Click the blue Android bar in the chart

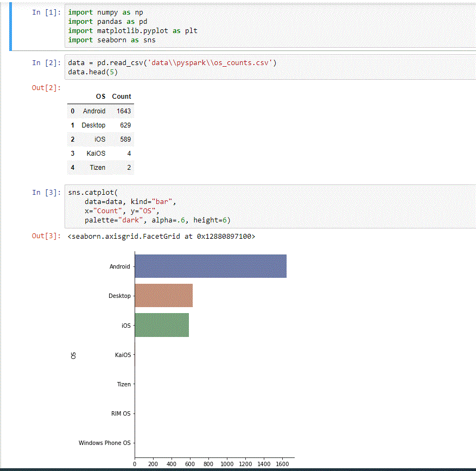tap(211, 266)
